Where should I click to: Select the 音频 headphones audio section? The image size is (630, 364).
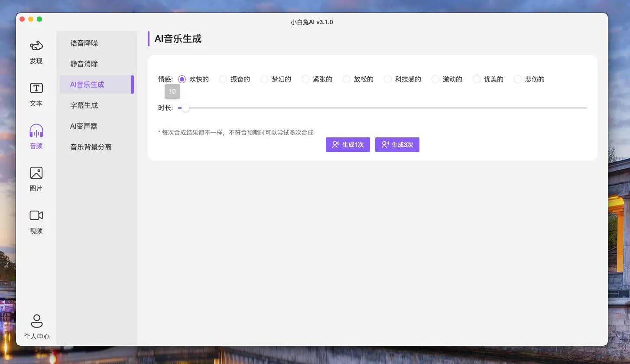36,137
